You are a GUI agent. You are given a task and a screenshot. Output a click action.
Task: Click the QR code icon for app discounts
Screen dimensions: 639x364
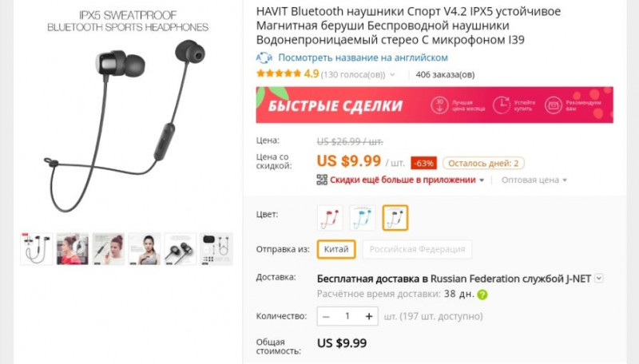(322, 180)
